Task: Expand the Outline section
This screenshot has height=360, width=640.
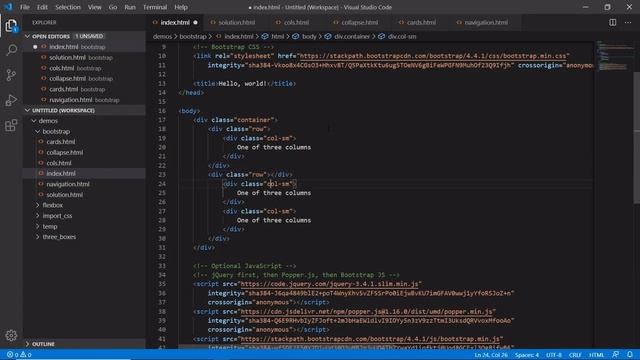Action: pyautogui.click(x=84, y=344)
